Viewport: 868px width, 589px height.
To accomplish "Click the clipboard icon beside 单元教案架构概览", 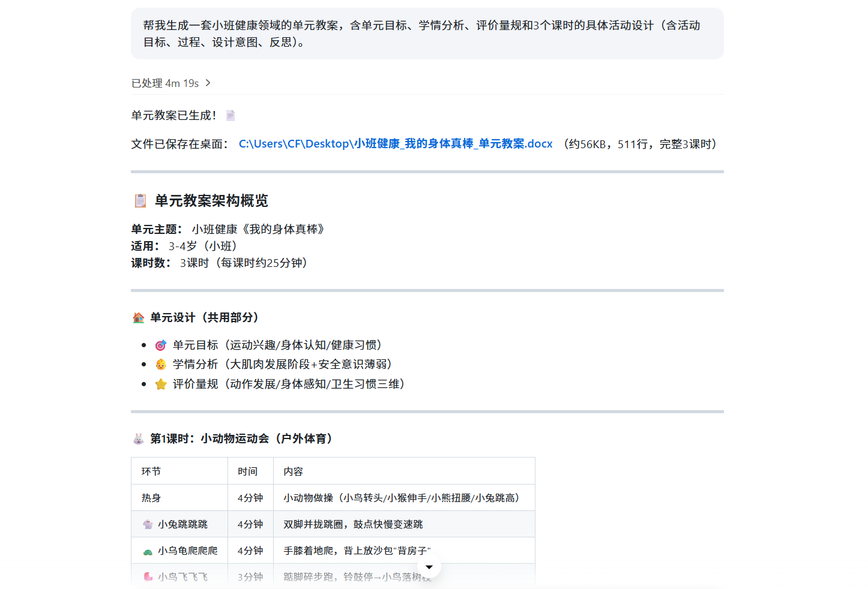I will pyautogui.click(x=140, y=200).
